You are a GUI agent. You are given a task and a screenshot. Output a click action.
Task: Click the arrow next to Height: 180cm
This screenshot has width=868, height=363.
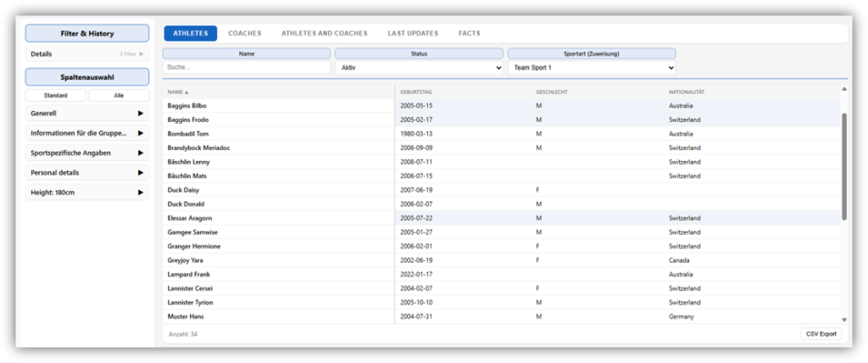click(140, 193)
